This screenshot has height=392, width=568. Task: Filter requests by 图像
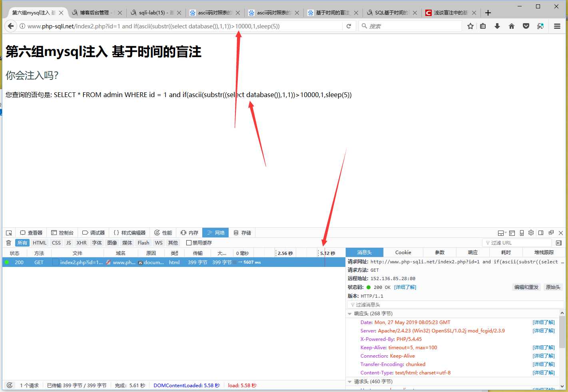pyautogui.click(x=112, y=243)
